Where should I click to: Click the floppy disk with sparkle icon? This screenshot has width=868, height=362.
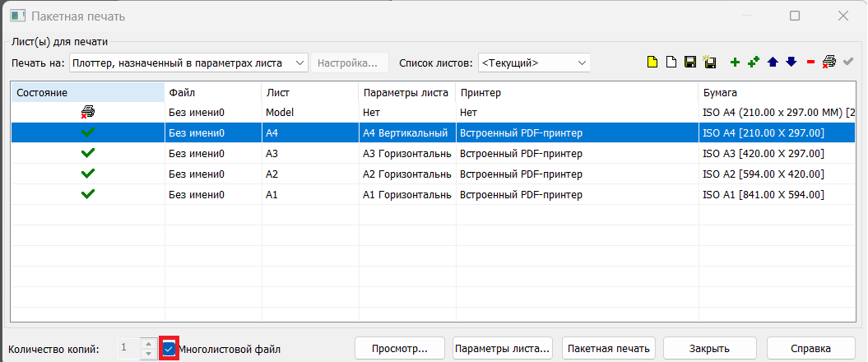(x=709, y=63)
